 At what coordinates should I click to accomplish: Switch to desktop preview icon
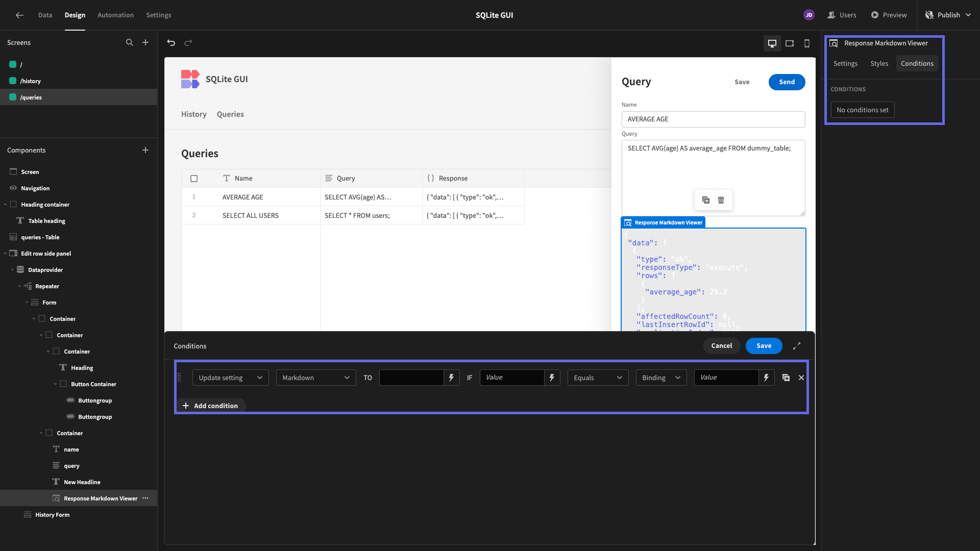pyautogui.click(x=772, y=43)
